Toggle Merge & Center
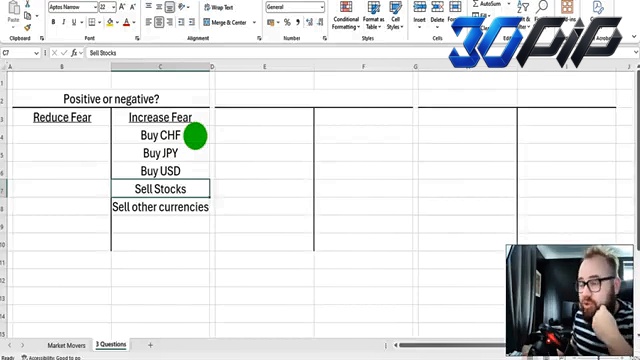 pyautogui.click(x=225, y=22)
